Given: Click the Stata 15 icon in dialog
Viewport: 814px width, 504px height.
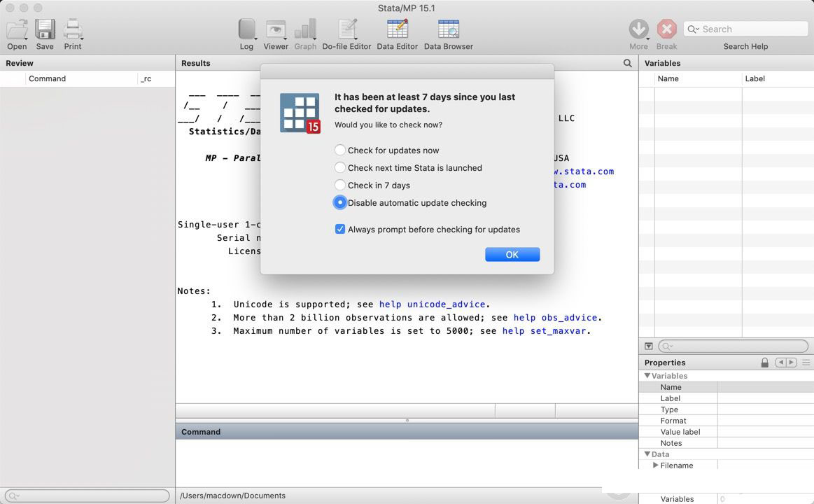Looking at the screenshot, I should tap(300, 113).
